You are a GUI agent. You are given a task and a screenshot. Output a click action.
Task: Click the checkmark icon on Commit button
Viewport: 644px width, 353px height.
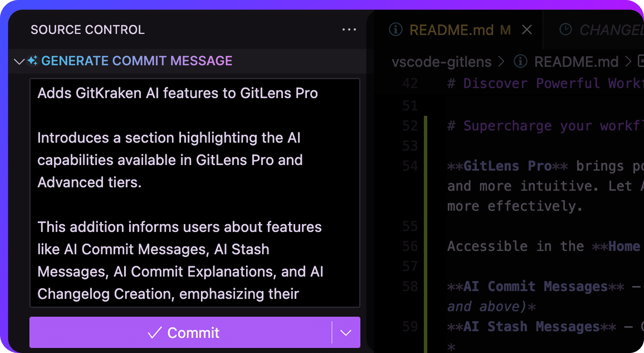[155, 333]
